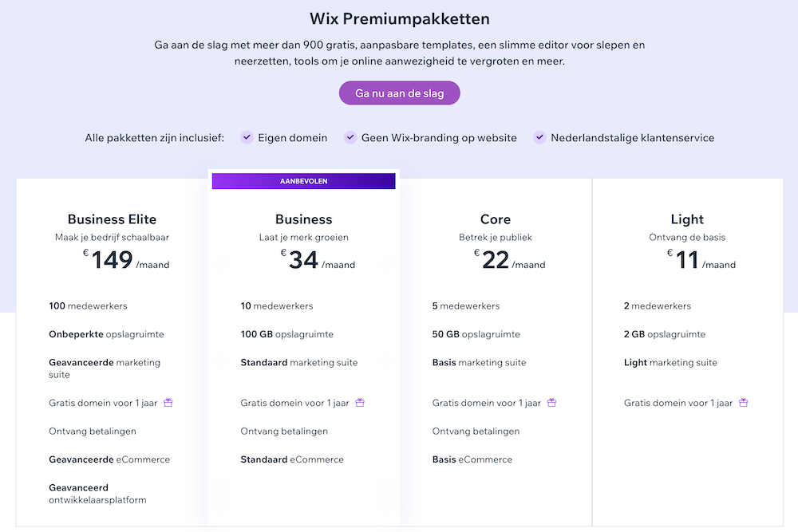Click the €149 /maand price

pyautogui.click(x=120, y=260)
